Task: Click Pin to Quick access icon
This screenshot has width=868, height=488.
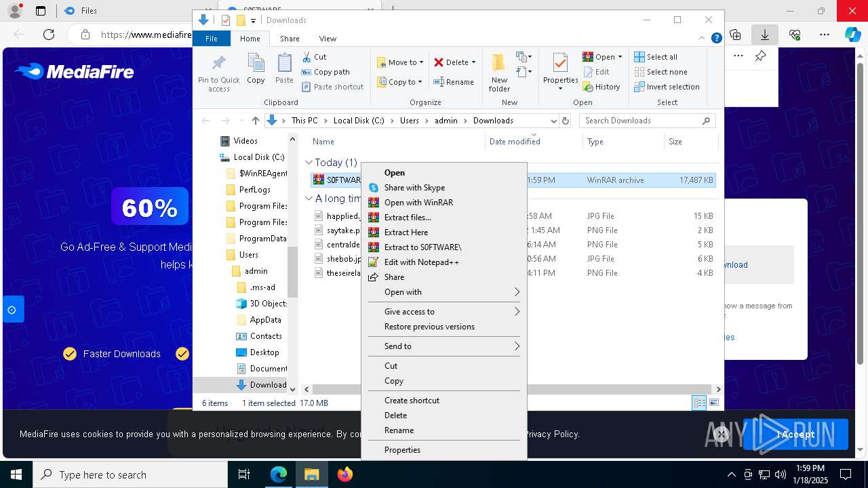Action: tap(218, 64)
